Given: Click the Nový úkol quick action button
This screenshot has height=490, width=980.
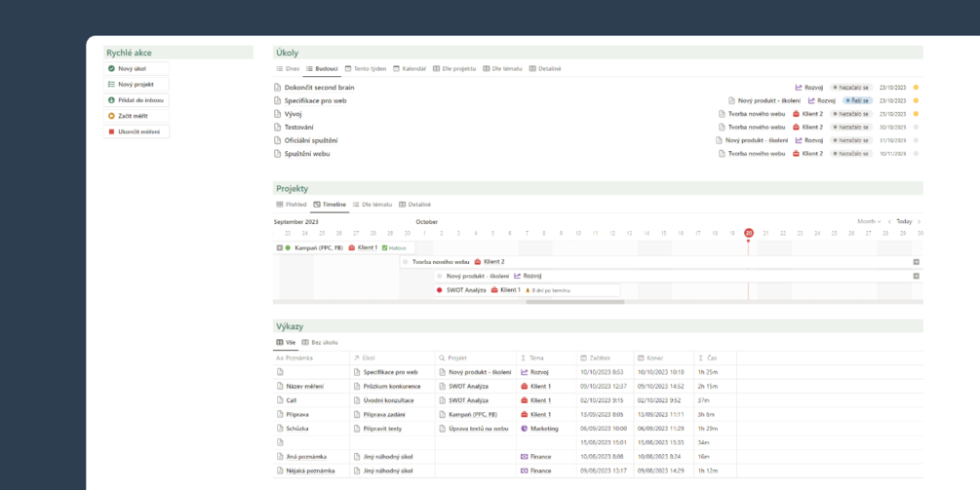Looking at the screenshot, I should [x=137, y=68].
